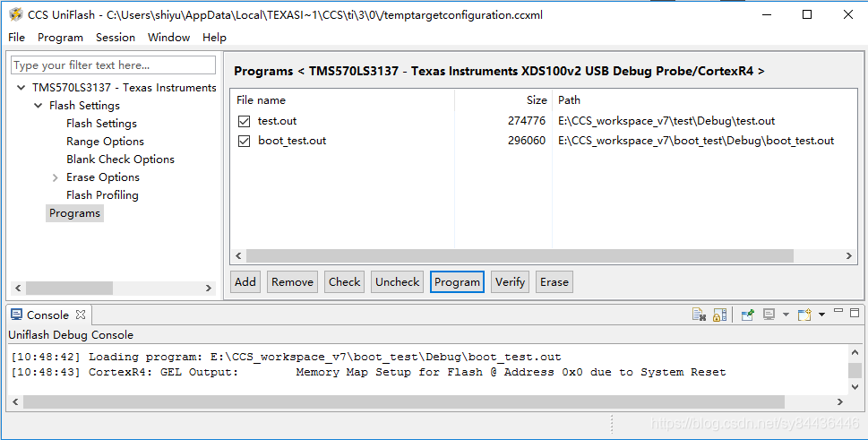This screenshot has height=440, width=868.
Task: Select Blank Check Options in the tree
Action: coord(120,160)
